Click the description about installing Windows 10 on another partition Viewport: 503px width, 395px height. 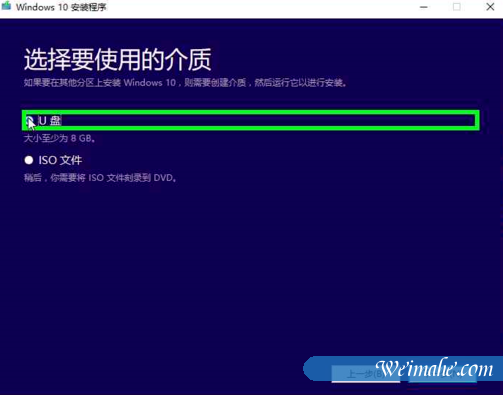click(x=185, y=83)
